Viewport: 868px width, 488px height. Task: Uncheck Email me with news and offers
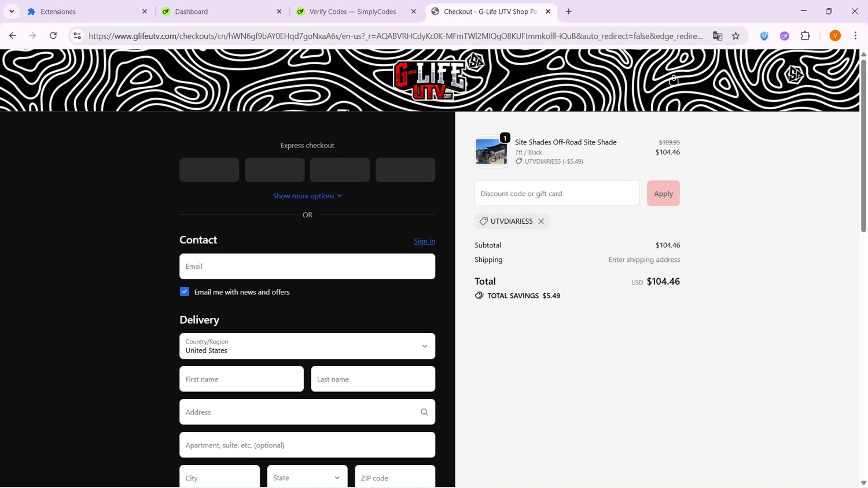[x=185, y=292]
